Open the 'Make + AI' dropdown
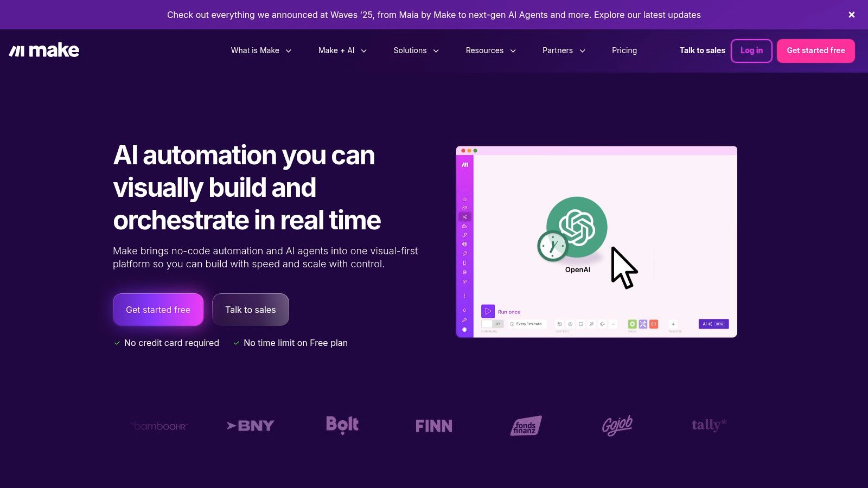Screen dimensions: 868x488 point(341,50)
